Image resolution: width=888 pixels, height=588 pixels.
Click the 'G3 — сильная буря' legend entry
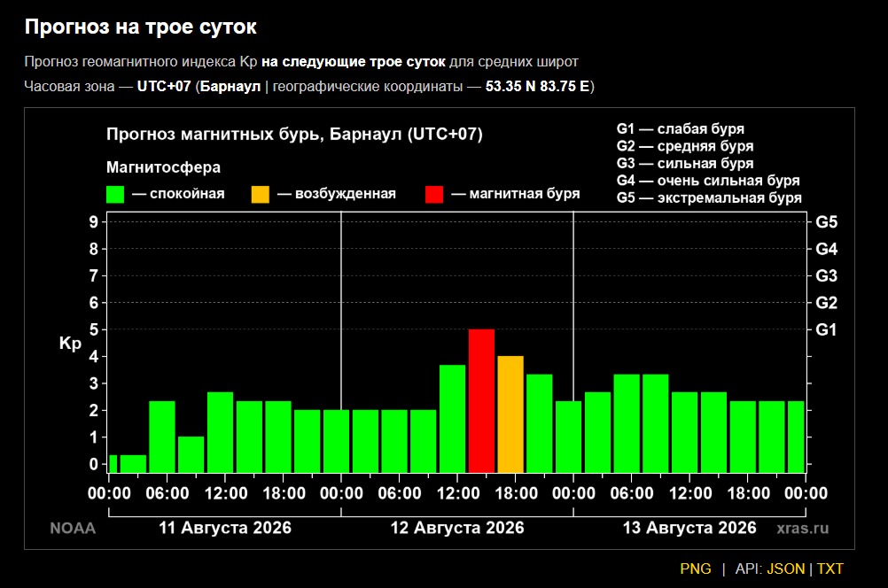coord(685,164)
